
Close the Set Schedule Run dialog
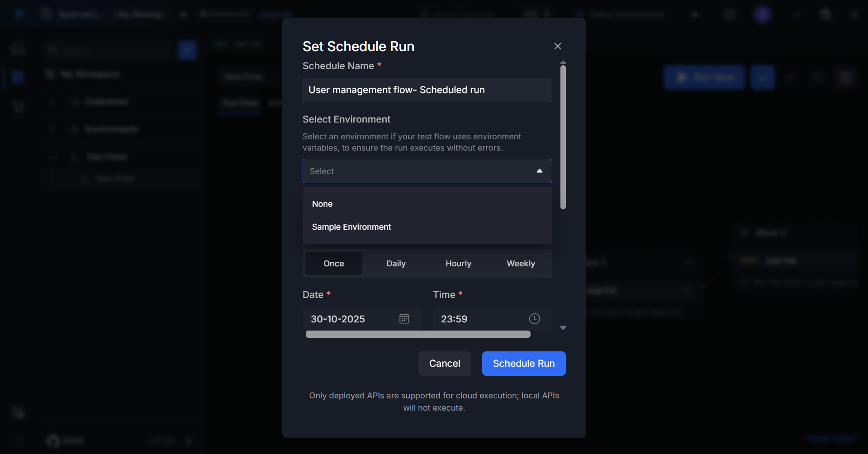(x=557, y=46)
